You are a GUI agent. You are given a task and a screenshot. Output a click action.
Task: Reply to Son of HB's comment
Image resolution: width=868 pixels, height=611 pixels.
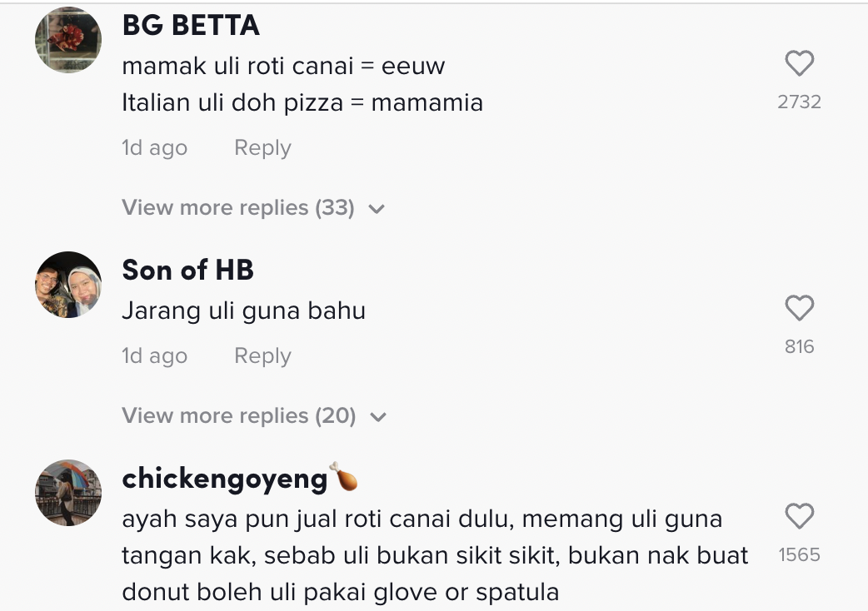262,356
